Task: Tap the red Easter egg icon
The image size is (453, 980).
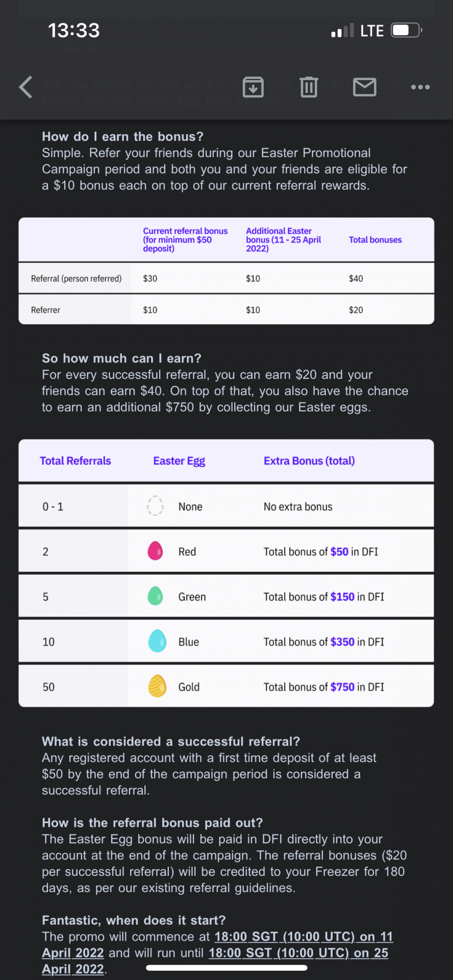Action: (x=155, y=551)
